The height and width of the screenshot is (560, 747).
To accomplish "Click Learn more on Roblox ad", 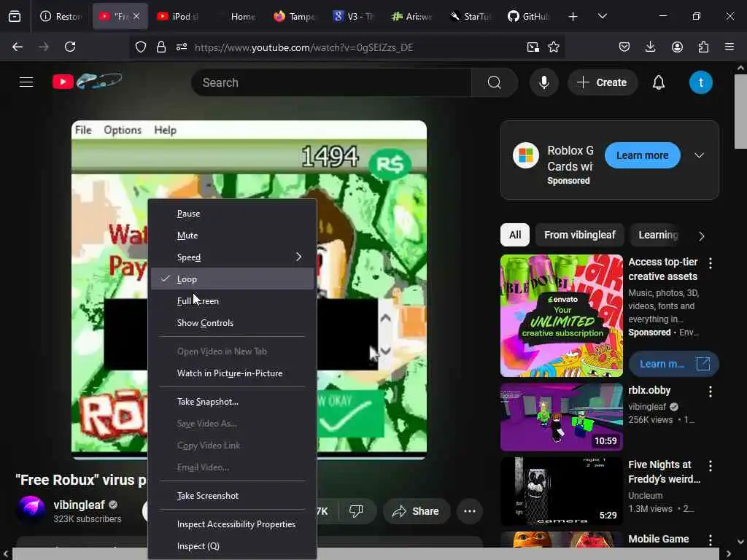I will coord(642,155).
